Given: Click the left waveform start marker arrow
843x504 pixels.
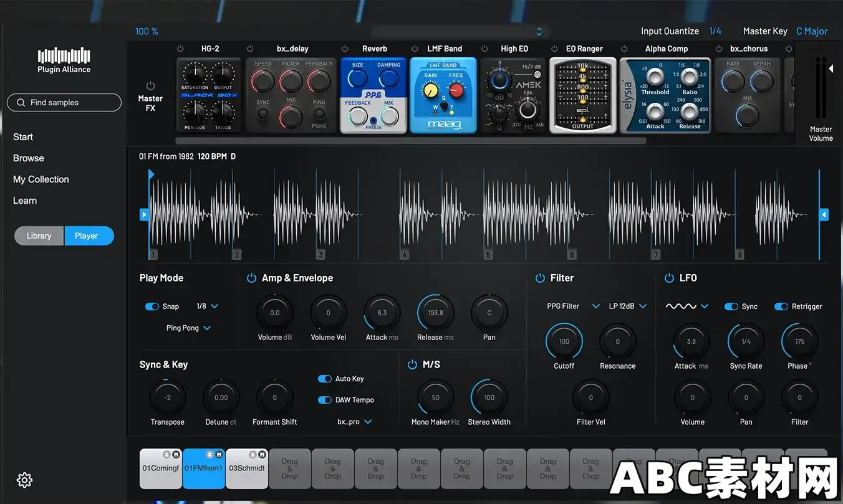Looking at the screenshot, I should [144, 214].
